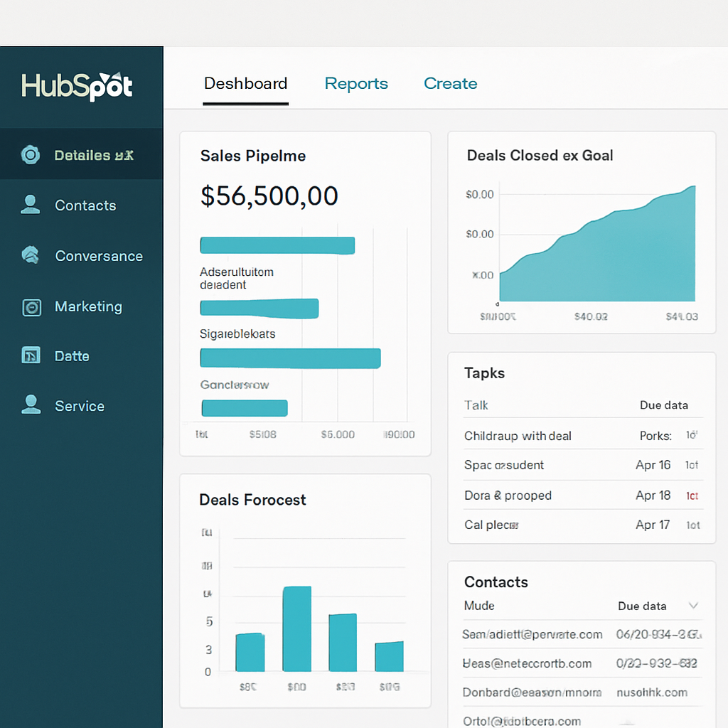728x728 pixels.
Task: Click the Service person icon
Action: [x=31, y=405]
